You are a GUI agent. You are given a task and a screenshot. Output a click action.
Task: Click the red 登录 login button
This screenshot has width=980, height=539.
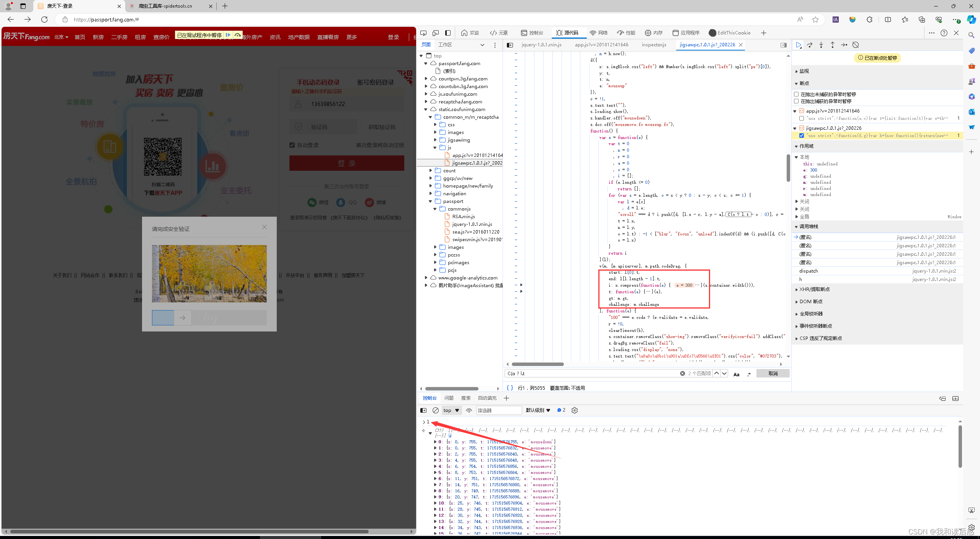tap(346, 163)
